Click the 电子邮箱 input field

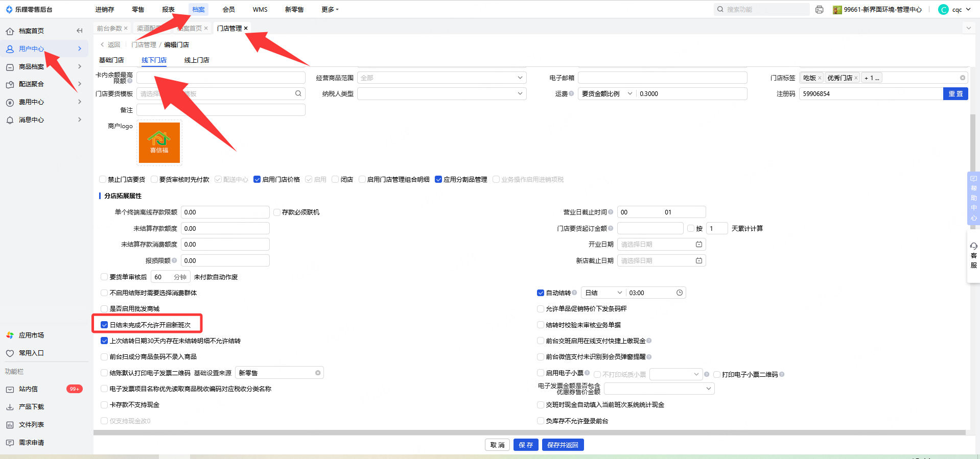662,78
